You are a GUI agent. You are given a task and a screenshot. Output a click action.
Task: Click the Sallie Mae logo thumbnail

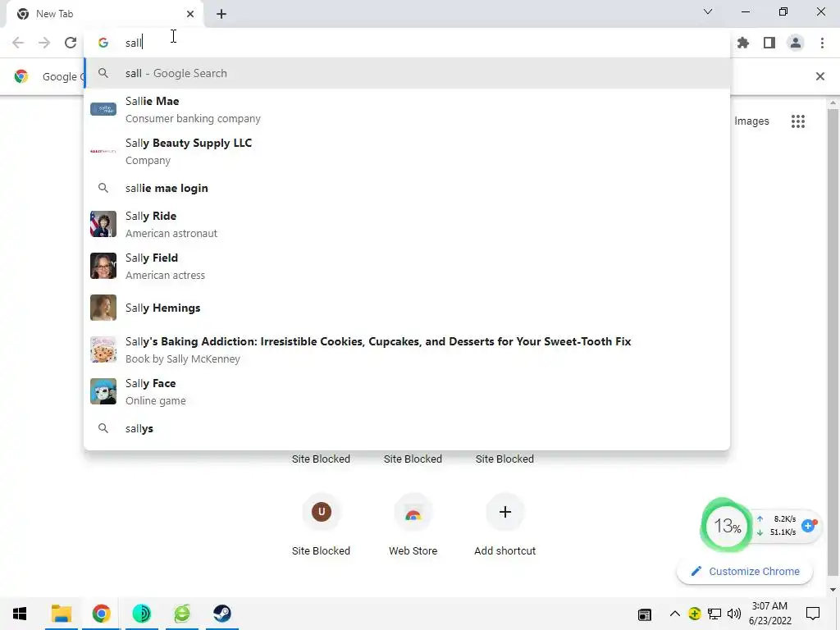click(x=103, y=109)
